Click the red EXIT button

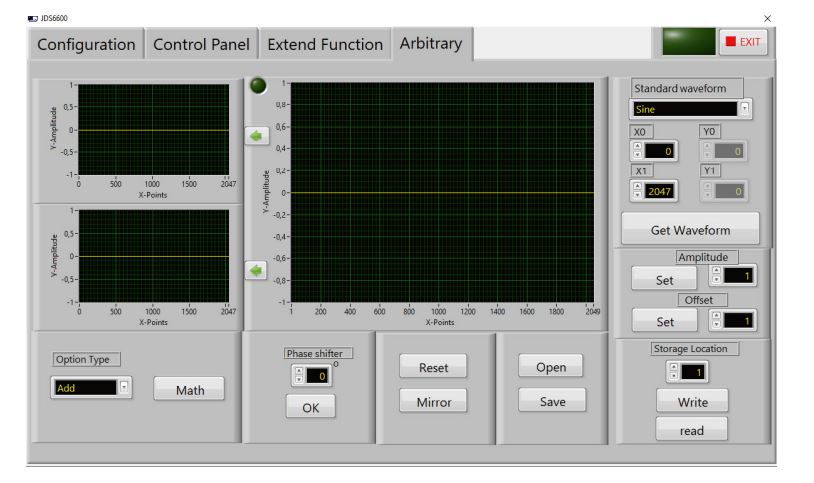click(743, 41)
